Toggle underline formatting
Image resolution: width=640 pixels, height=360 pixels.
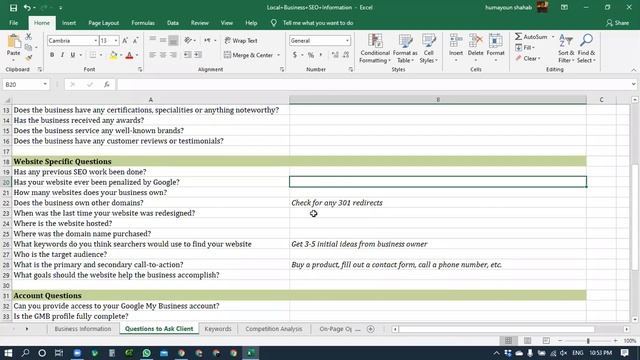(x=73, y=55)
